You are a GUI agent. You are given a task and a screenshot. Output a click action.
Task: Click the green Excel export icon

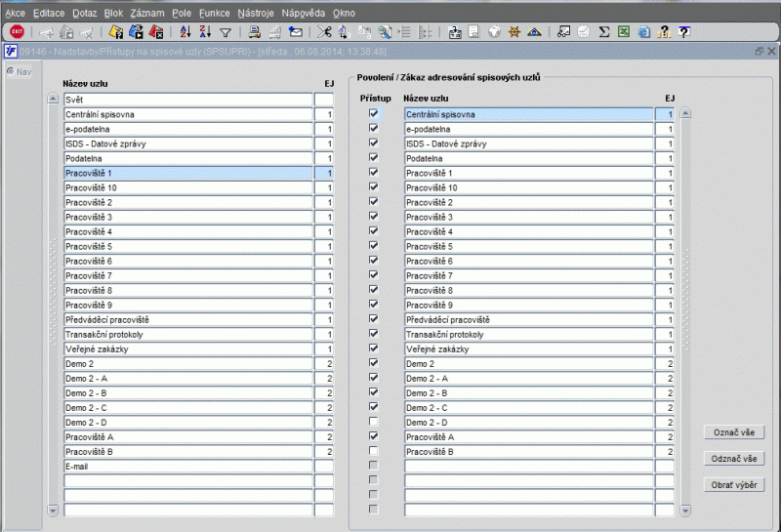624,32
